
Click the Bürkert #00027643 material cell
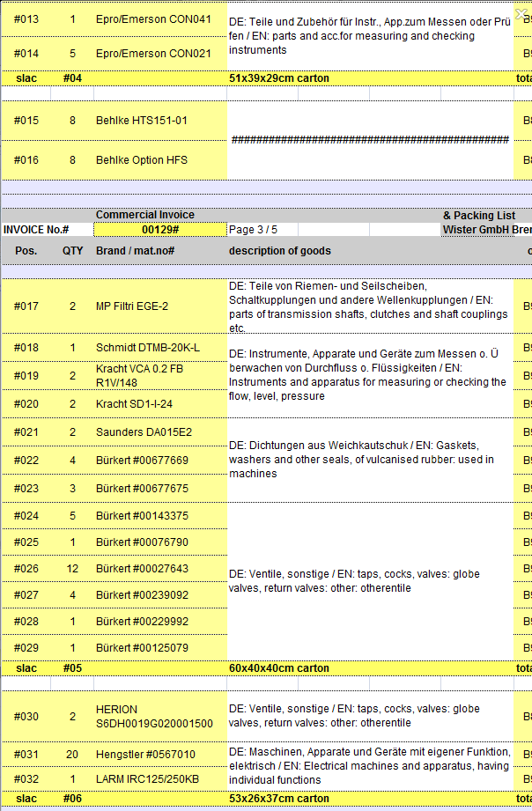pyautogui.click(x=142, y=569)
